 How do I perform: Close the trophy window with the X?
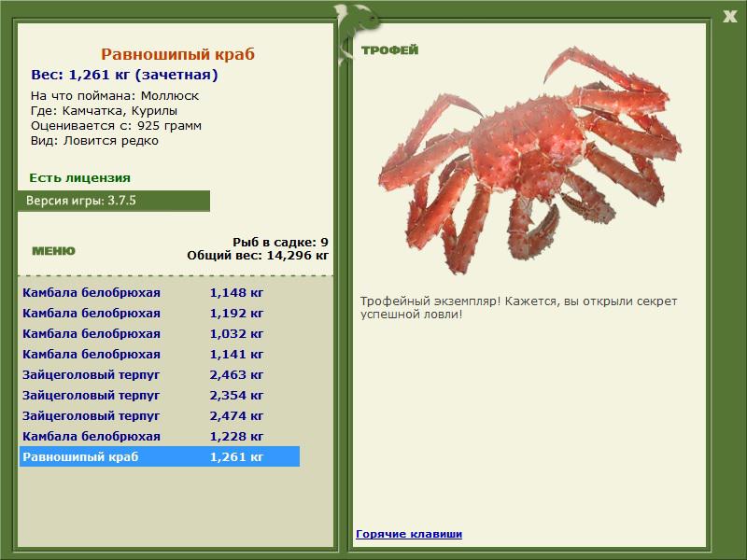coord(729,17)
